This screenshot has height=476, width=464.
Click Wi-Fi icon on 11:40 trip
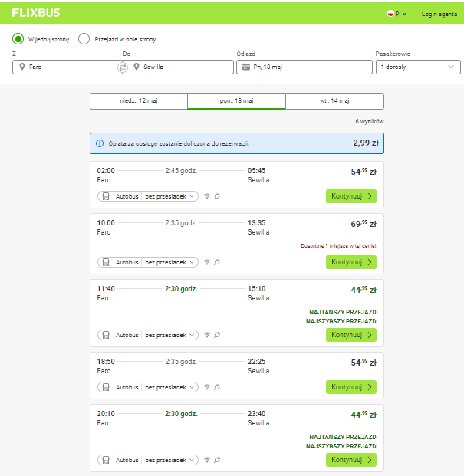pyautogui.click(x=207, y=335)
